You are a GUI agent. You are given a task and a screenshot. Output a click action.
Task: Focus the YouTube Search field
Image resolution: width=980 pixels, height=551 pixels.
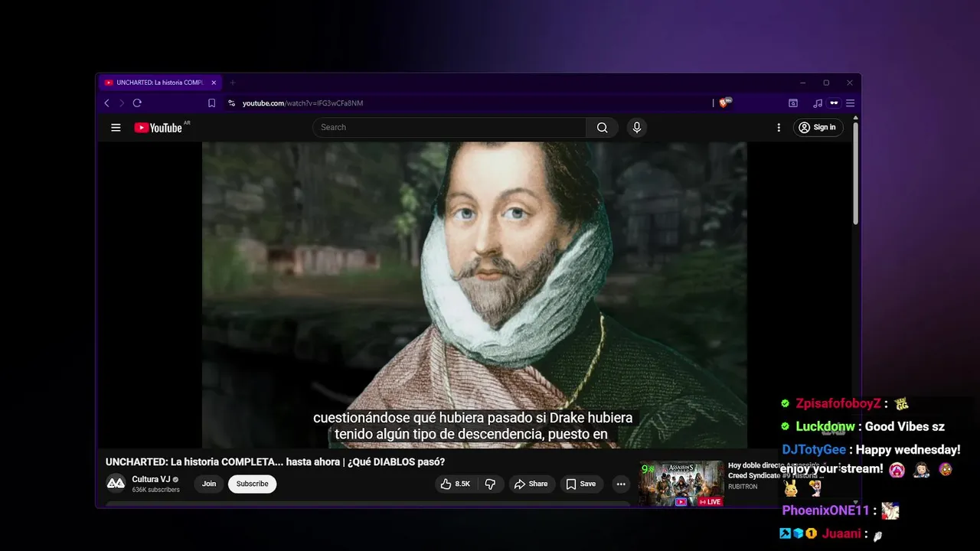point(449,128)
